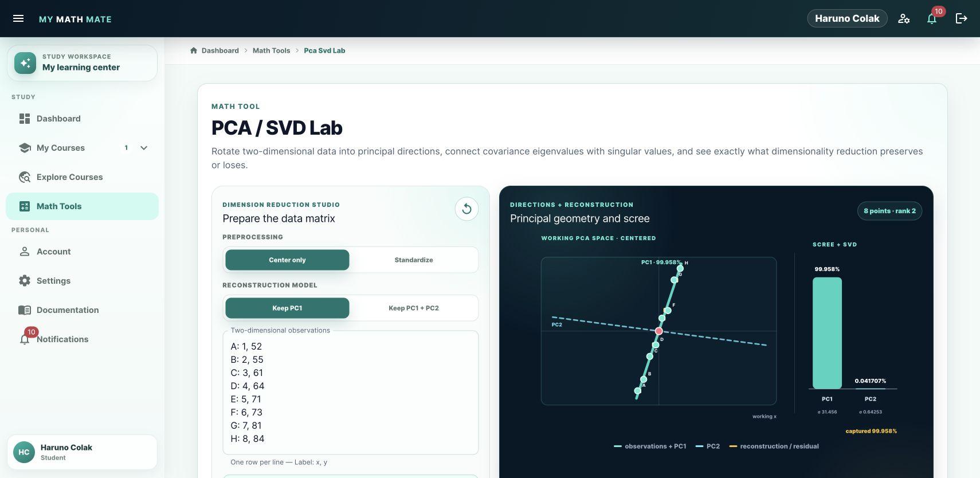The height and width of the screenshot is (478, 980).
Task: Open Documentation in sidebar
Action: click(82, 310)
